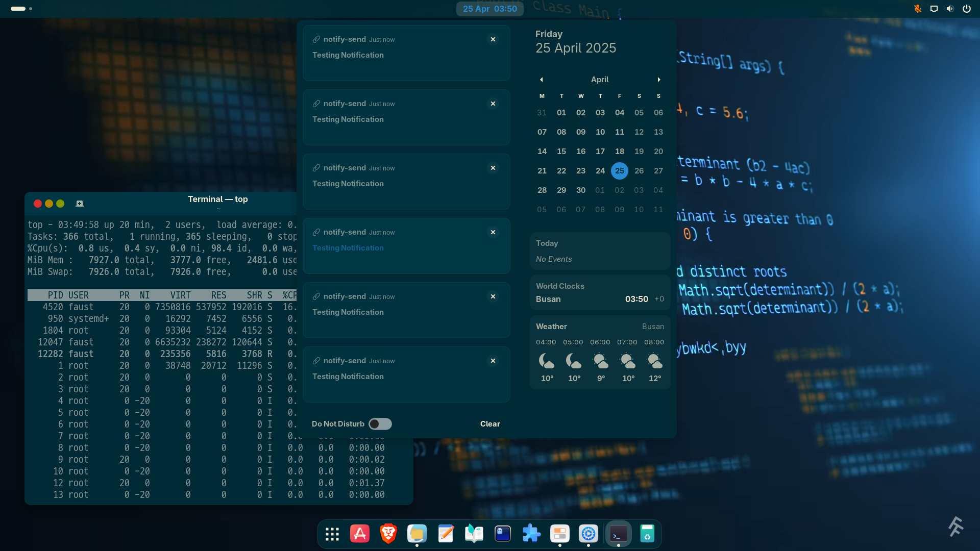Launch the red Software store icon in dock
Screen dimensions: 980x551
[x=360, y=534]
